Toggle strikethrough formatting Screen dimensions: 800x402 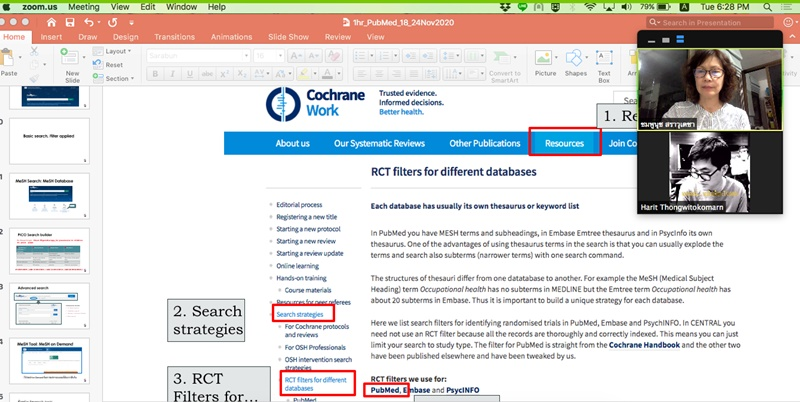[207, 74]
